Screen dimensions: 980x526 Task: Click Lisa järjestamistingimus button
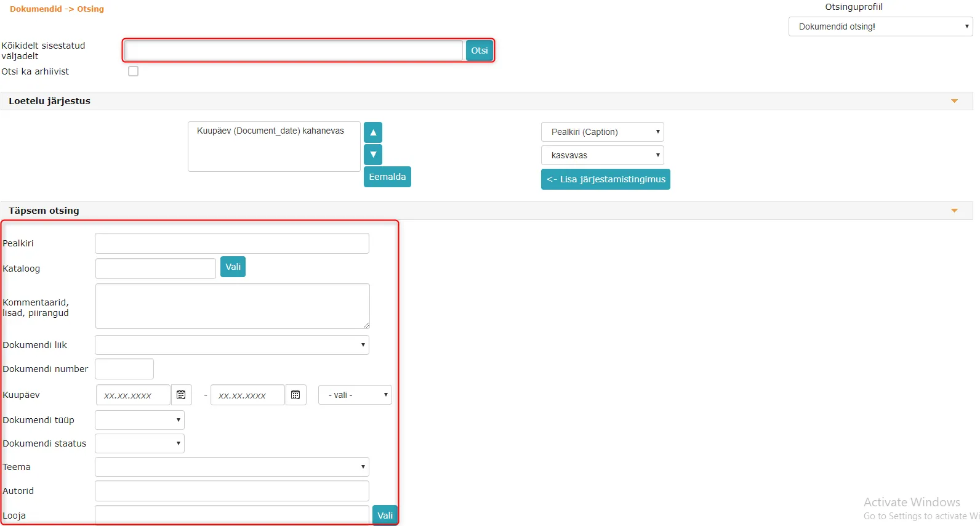pos(606,179)
